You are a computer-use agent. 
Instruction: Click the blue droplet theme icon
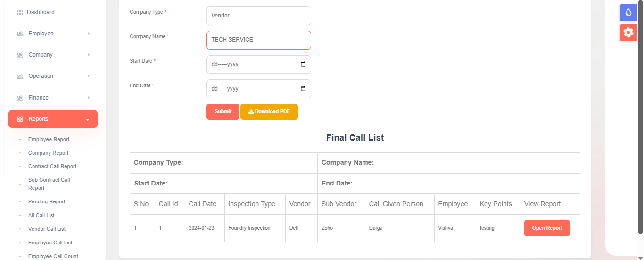click(x=628, y=13)
